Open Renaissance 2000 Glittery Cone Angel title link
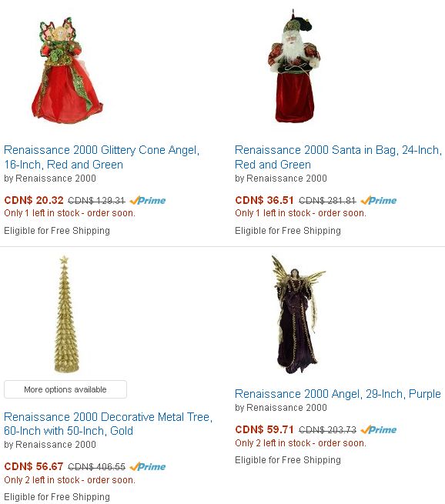The width and height of the screenshot is (445, 504). pyautogui.click(x=102, y=157)
